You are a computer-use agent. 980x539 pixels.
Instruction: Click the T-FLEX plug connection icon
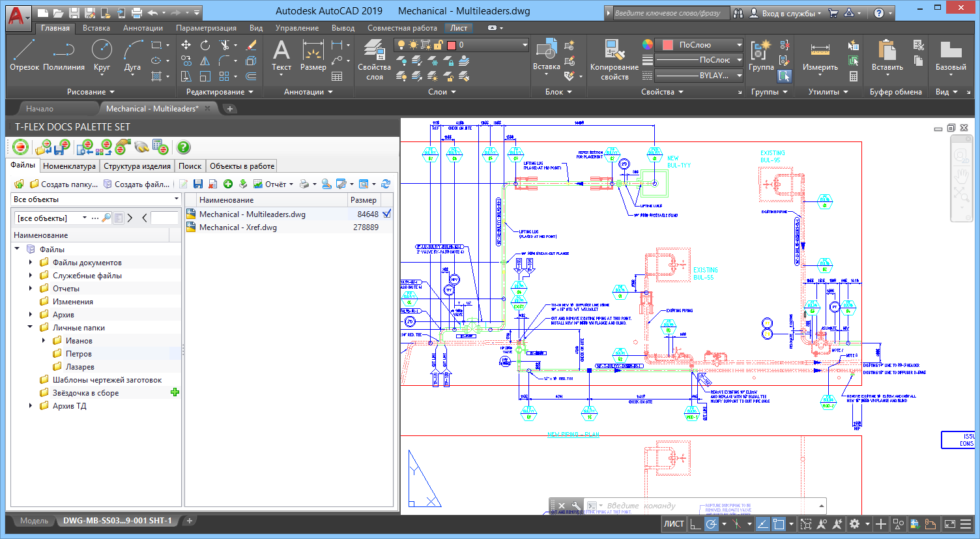(x=141, y=147)
